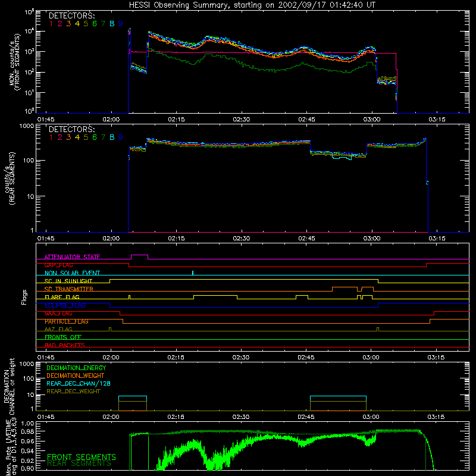476x476 pixels.
Task: Click the SAA_FLAG label
Action: pyautogui.click(x=58, y=313)
